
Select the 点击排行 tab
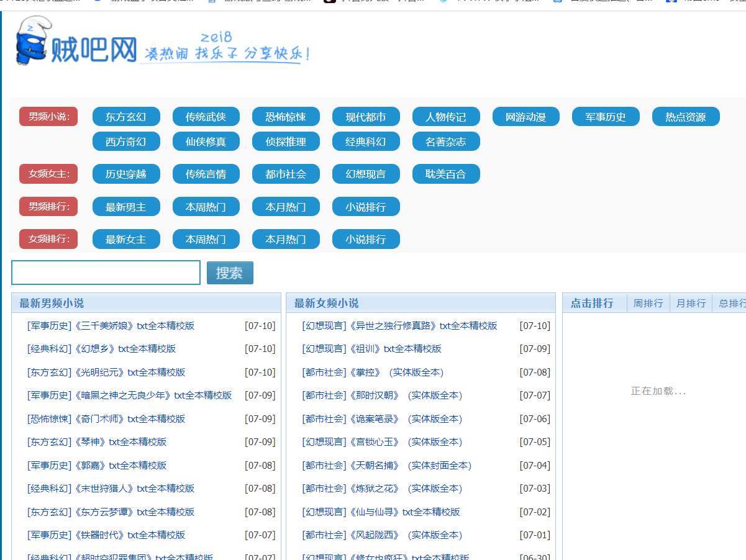pos(592,303)
